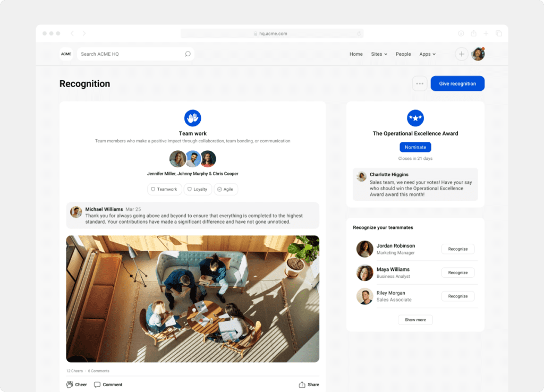The width and height of the screenshot is (544, 392).
Task: Recognize Jordan Robinson
Action: (457, 249)
